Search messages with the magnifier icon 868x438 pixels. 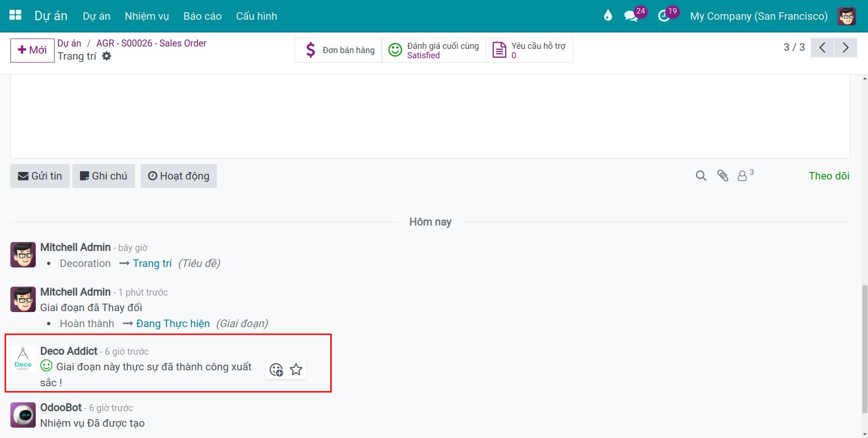point(701,176)
